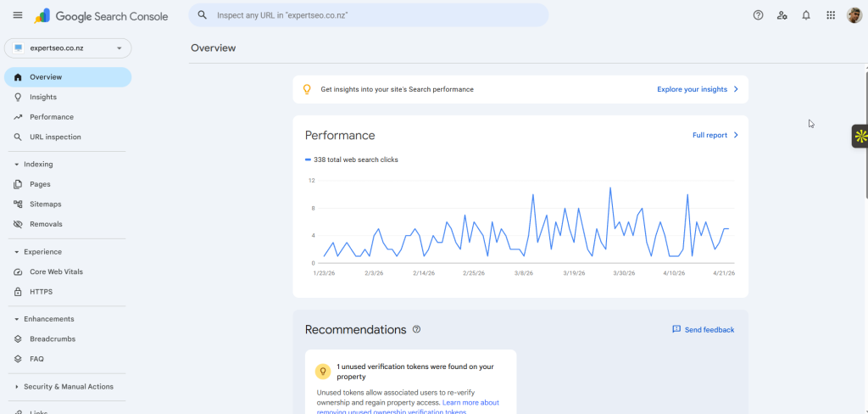The height and width of the screenshot is (414, 868).
Task: Open the Google apps grid
Action: 831,15
